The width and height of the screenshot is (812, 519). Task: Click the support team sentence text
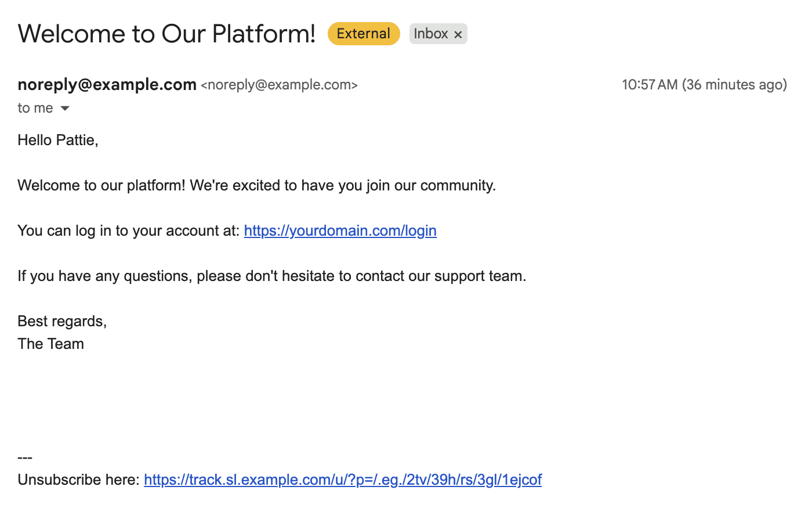click(271, 276)
